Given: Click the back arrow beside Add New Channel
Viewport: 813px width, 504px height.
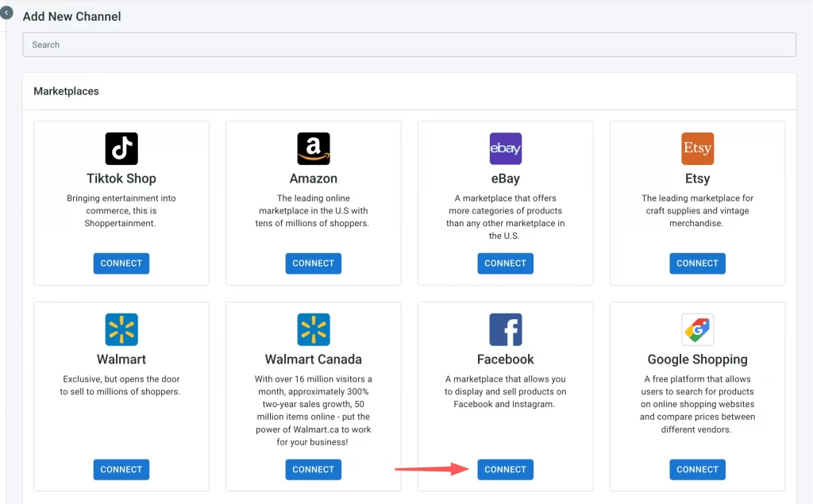Looking at the screenshot, I should coord(6,13).
